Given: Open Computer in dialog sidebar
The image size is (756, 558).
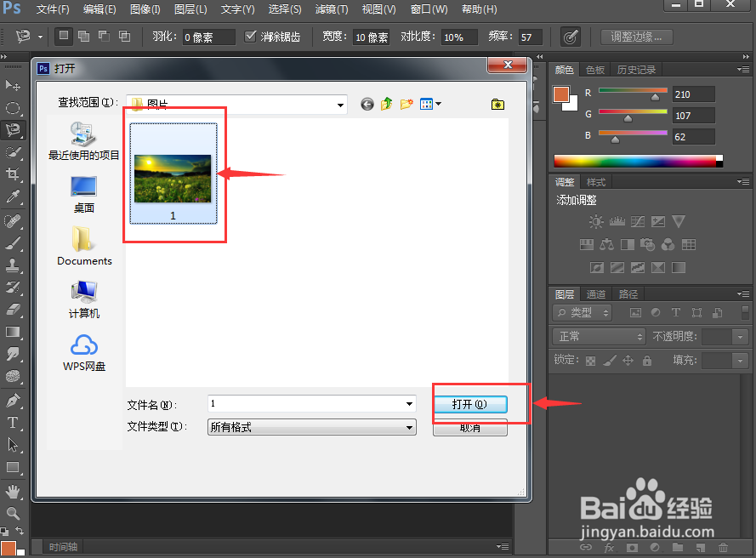Looking at the screenshot, I should pyautogui.click(x=84, y=299).
